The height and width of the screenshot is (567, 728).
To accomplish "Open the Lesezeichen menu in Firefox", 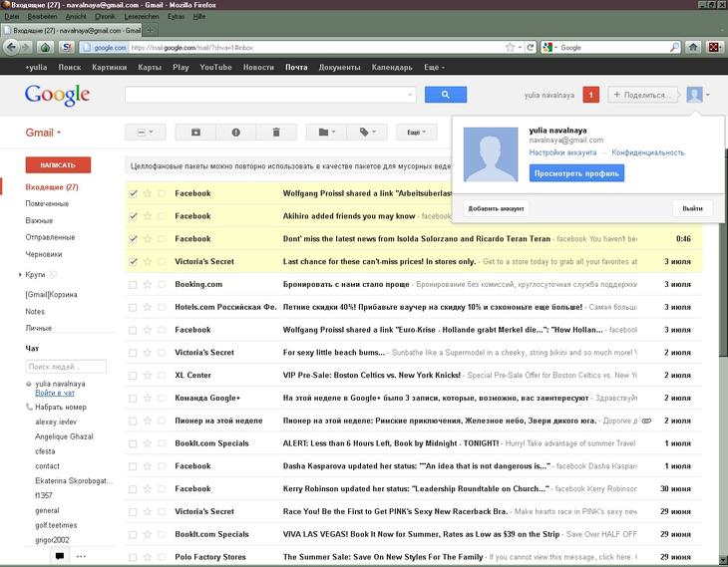I will 142,16.
